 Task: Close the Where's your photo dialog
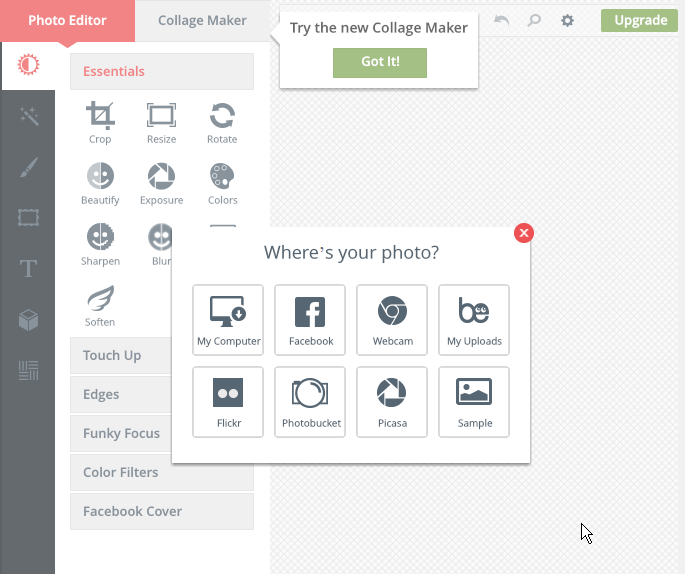pos(524,233)
